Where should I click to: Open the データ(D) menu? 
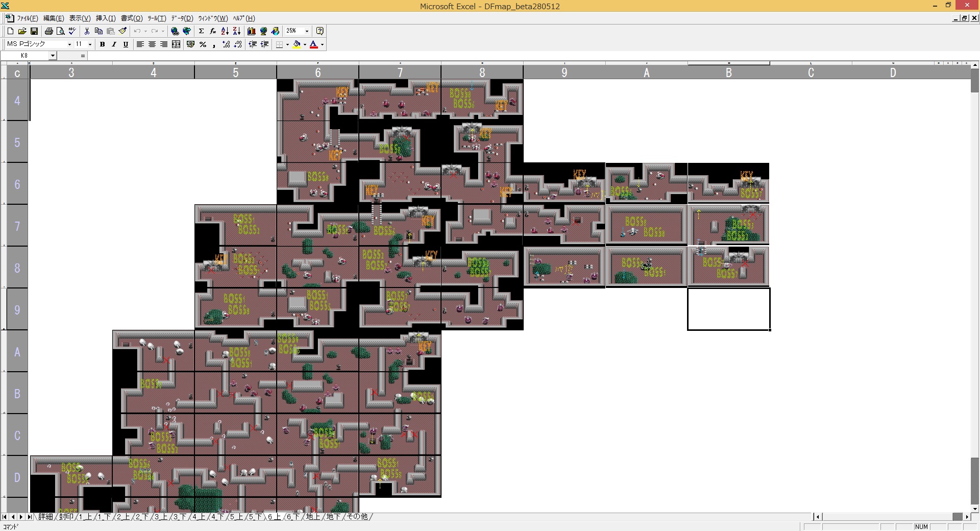pos(182,18)
